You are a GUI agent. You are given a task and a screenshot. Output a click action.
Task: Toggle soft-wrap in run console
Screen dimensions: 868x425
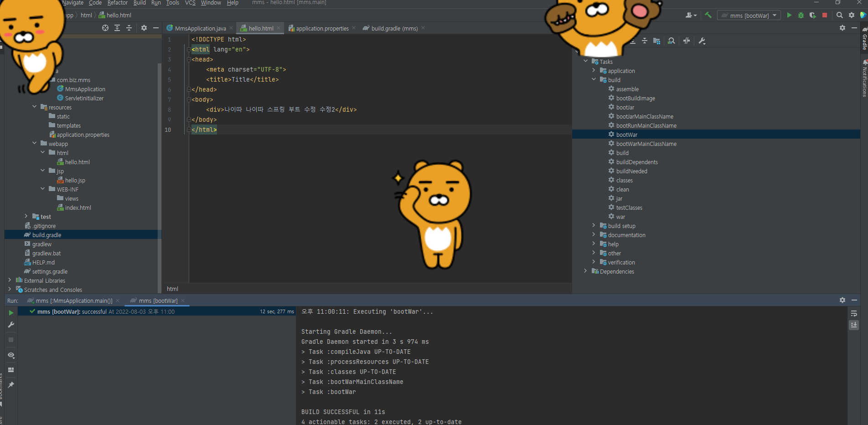854,313
